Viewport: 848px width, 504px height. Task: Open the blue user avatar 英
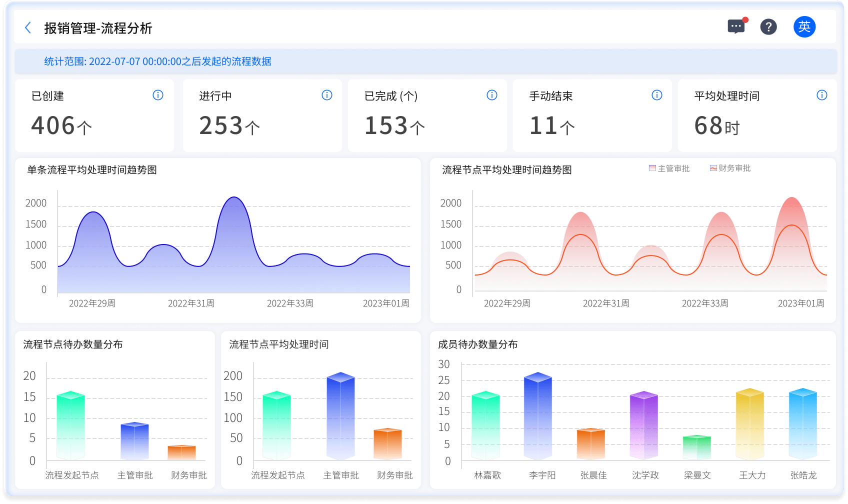(804, 26)
